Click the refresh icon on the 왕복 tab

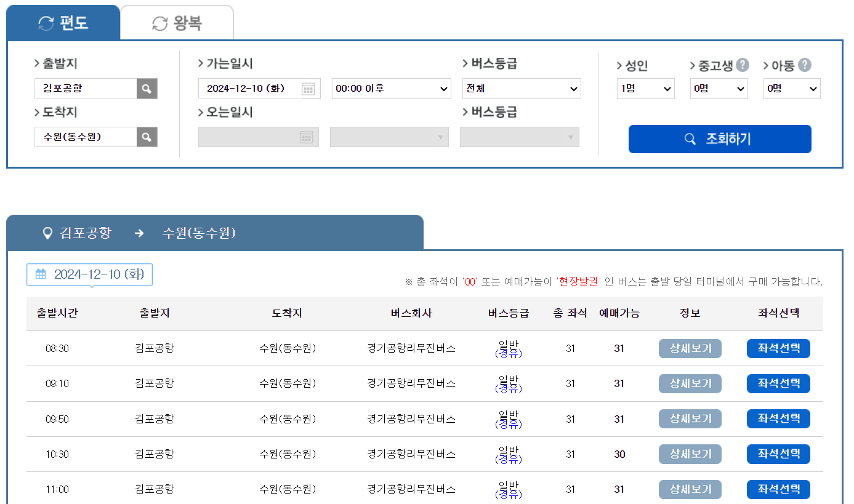160,23
